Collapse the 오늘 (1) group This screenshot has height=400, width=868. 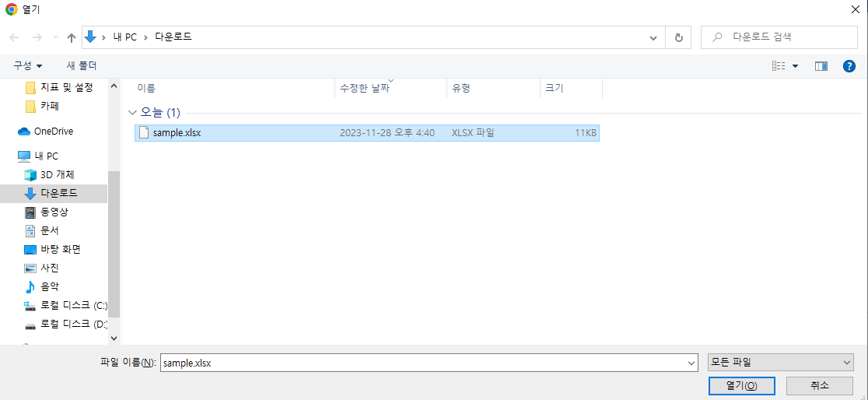[x=132, y=113]
